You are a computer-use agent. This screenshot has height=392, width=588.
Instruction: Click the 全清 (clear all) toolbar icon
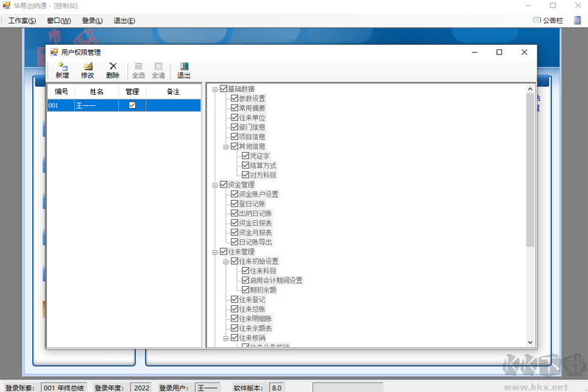pos(158,71)
